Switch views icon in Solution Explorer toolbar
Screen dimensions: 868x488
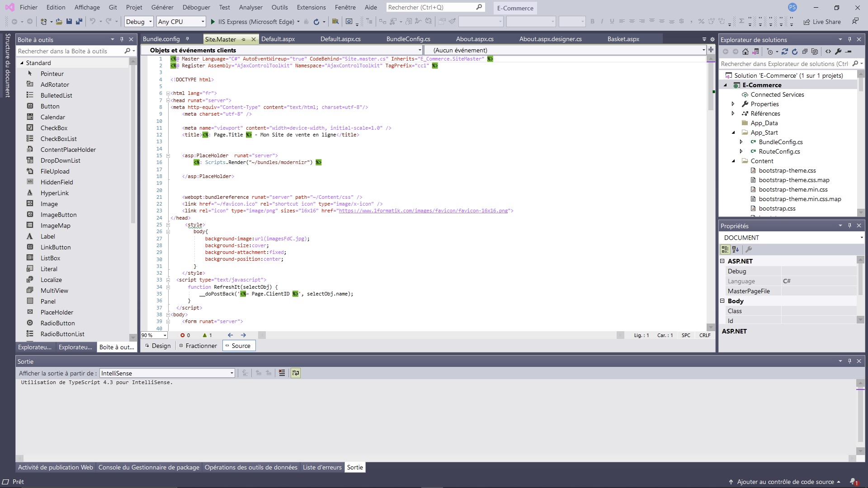[x=755, y=52]
